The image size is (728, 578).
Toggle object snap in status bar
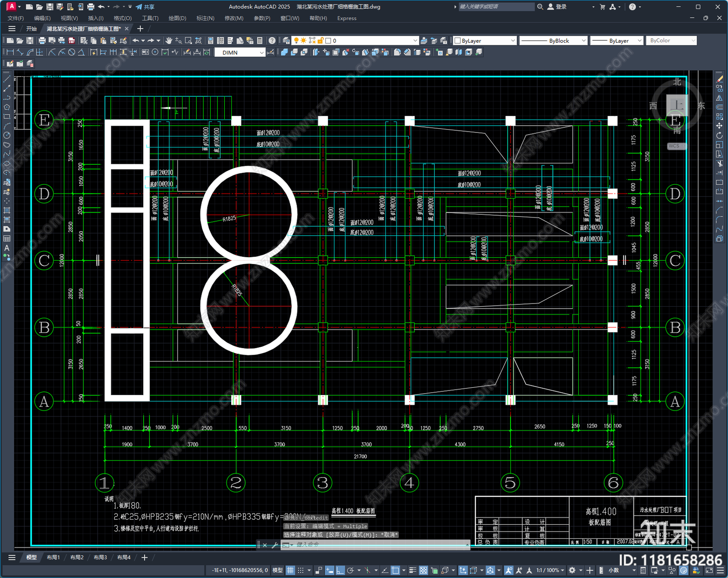click(395, 570)
